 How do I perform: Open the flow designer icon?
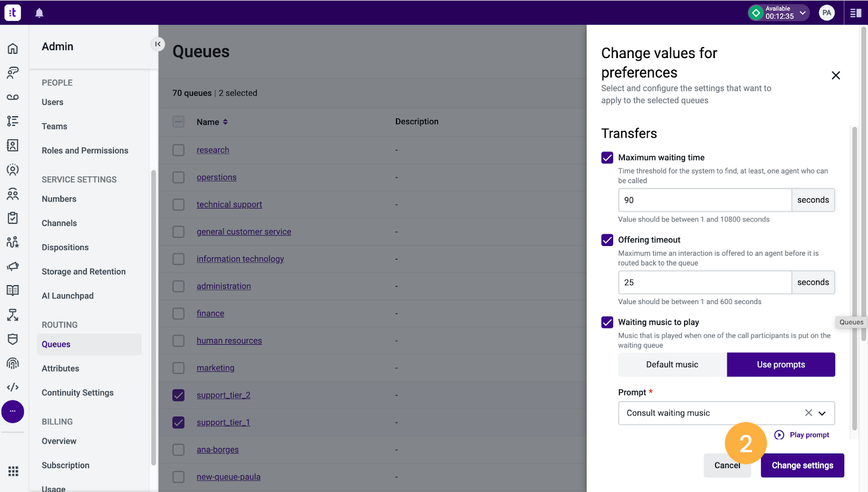pos(12,315)
